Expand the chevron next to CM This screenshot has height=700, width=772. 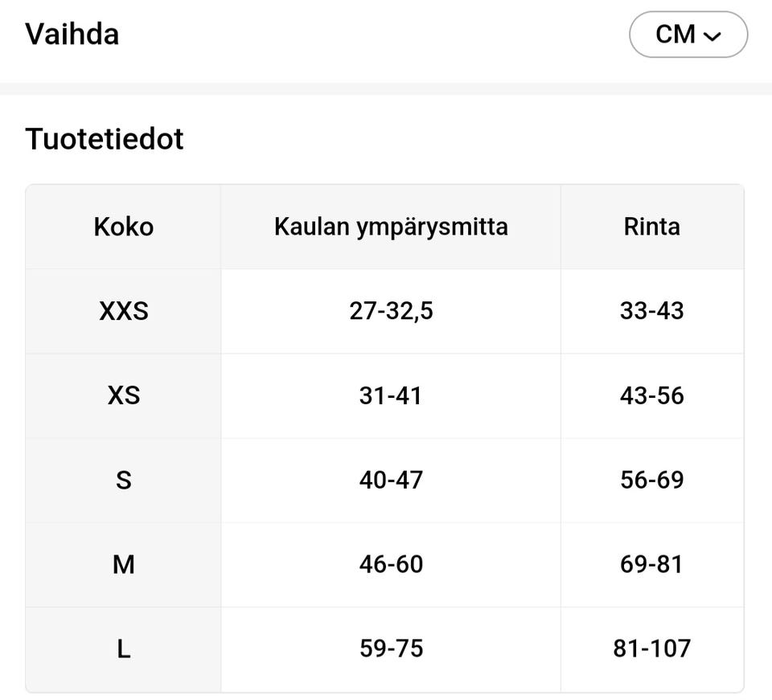tap(711, 35)
